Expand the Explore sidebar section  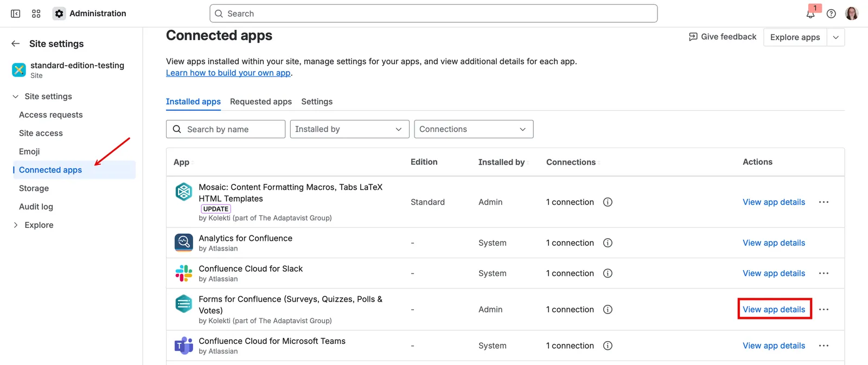click(x=15, y=225)
